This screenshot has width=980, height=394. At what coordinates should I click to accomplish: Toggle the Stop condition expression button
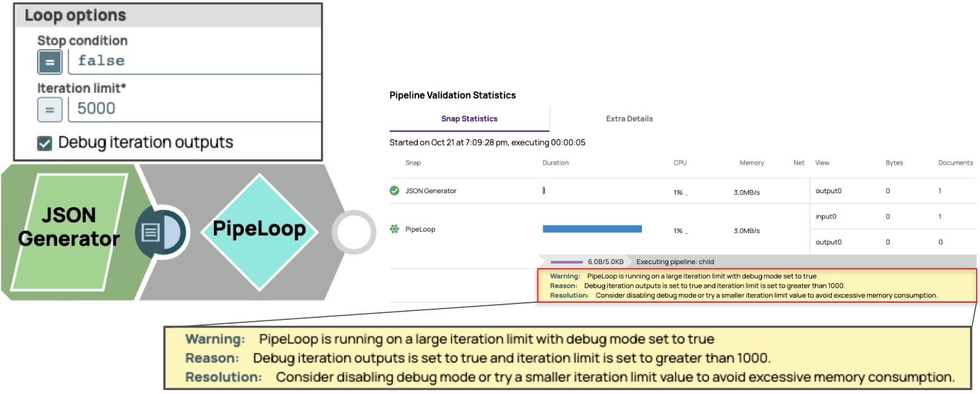click(49, 61)
